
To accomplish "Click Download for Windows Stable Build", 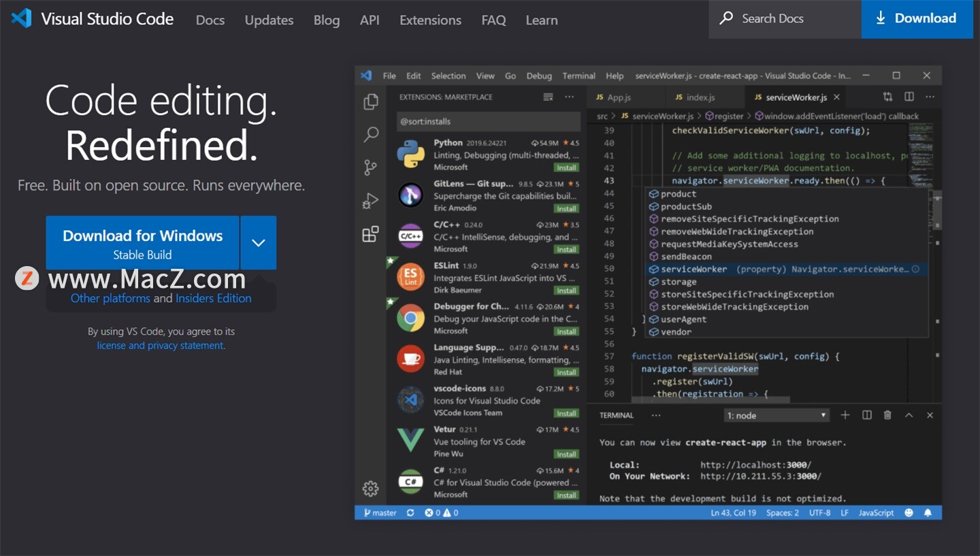I will (x=143, y=242).
